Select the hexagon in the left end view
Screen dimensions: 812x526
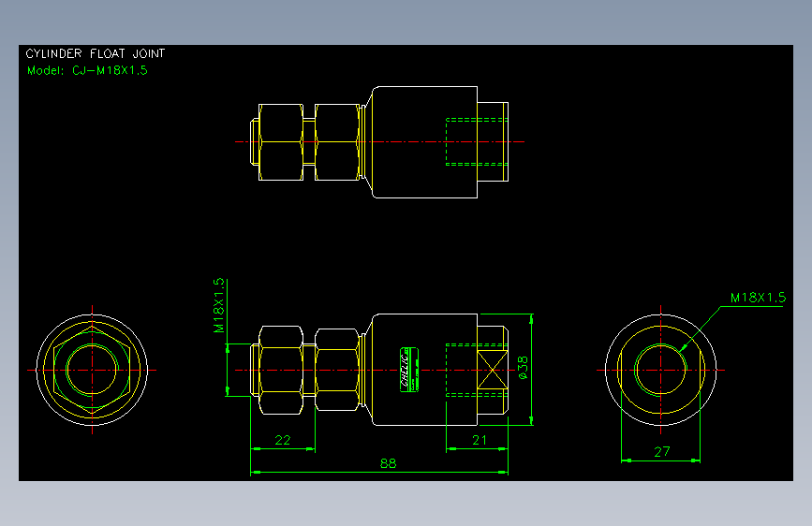point(92,370)
